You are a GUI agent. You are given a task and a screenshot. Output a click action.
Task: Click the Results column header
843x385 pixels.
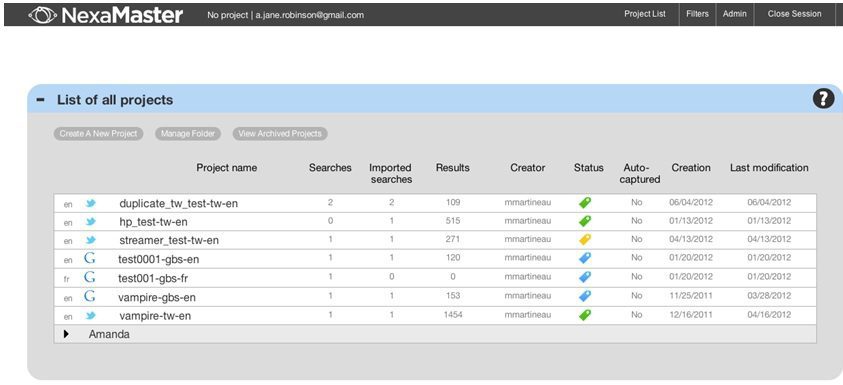point(453,168)
